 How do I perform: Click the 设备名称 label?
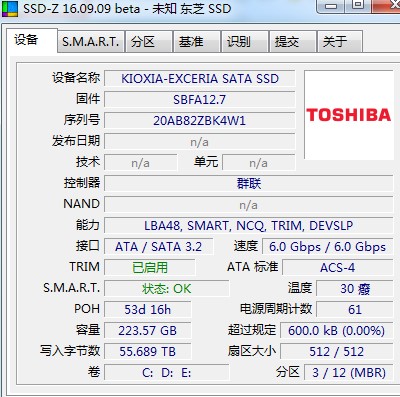click(76, 78)
